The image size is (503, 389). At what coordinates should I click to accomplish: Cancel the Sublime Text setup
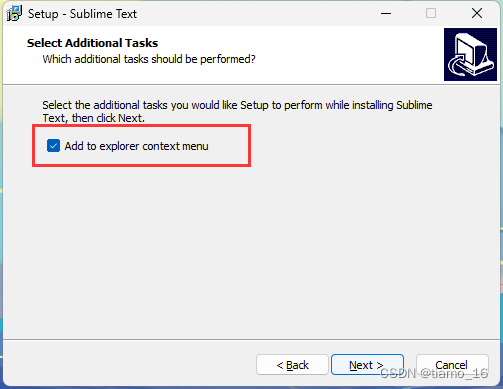[x=452, y=365]
